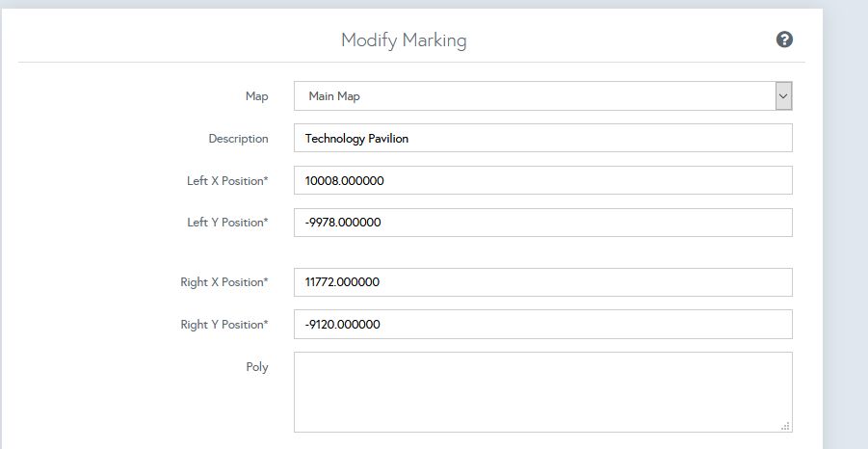The image size is (868, 449).
Task: Select the Right X Position field
Action: [542, 282]
